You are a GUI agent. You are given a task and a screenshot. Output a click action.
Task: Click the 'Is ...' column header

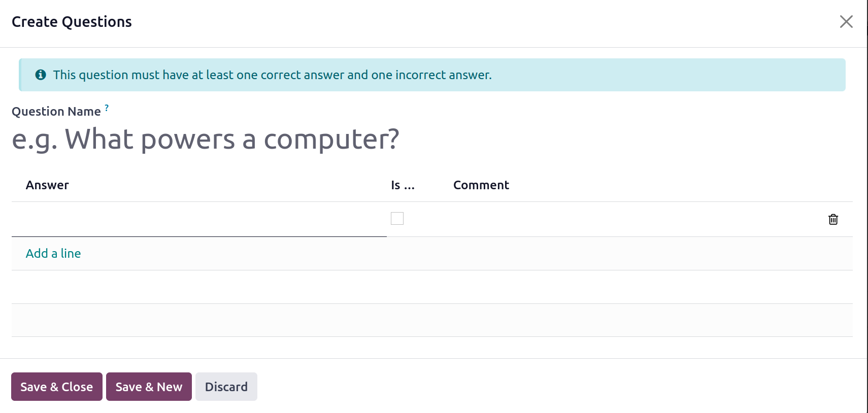coord(403,185)
